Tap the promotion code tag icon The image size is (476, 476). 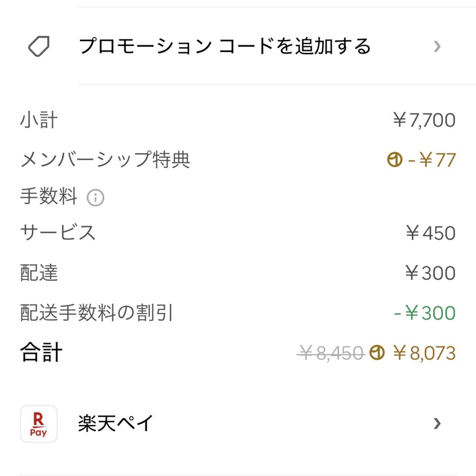(x=39, y=46)
